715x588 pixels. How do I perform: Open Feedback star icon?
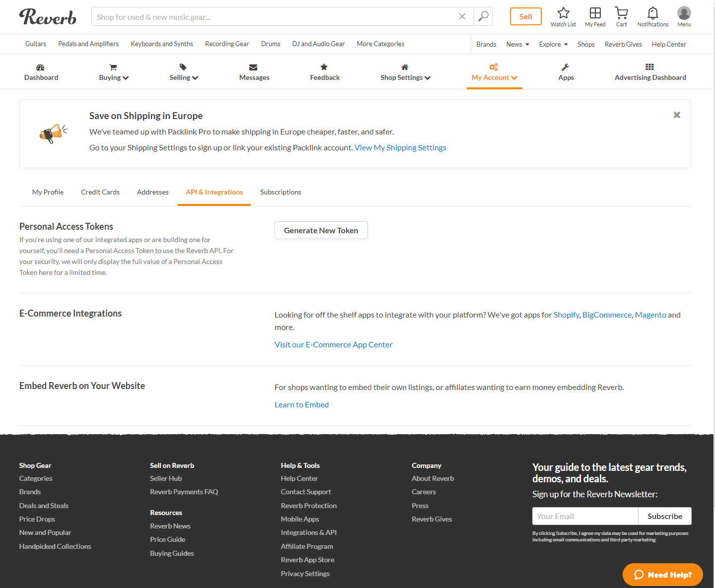click(324, 67)
